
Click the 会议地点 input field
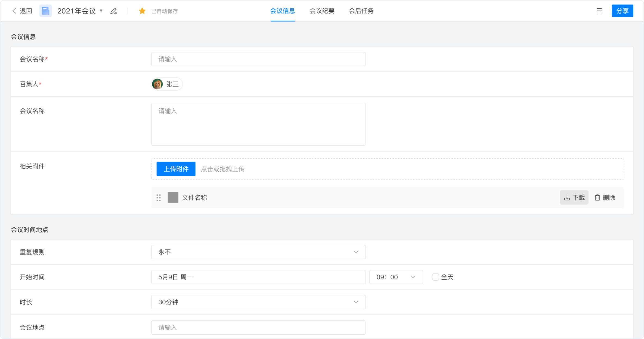pyautogui.click(x=258, y=327)
